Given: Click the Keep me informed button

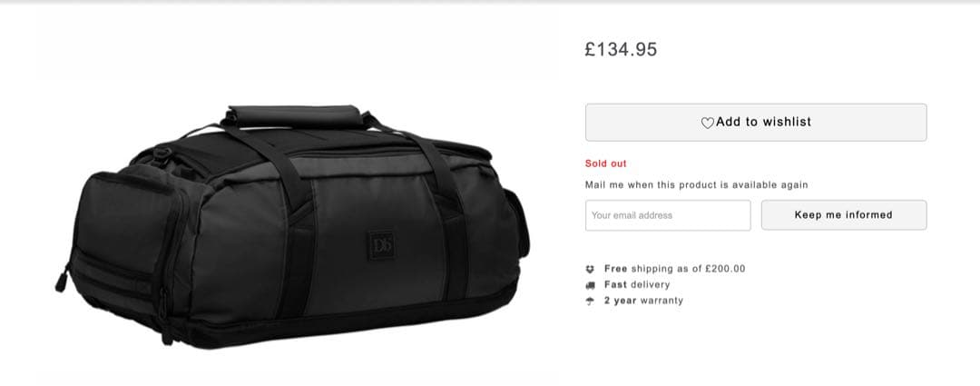Looking at the screenshot, I should point(843,214).
